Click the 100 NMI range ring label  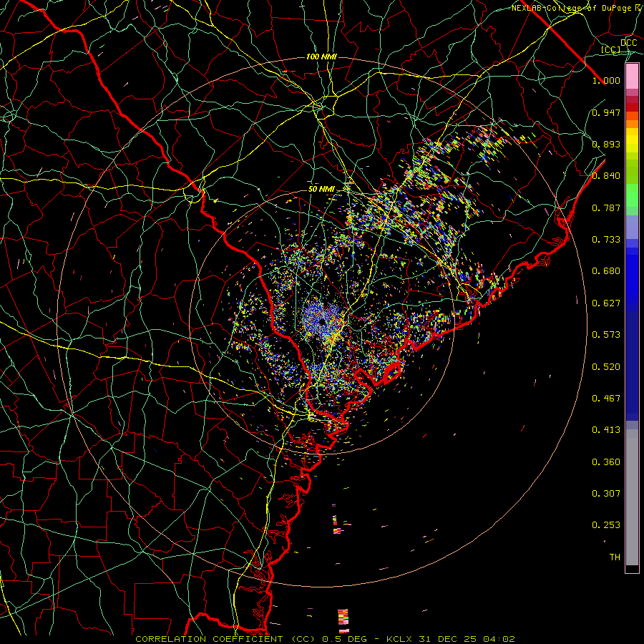pyautogui.click(x=321, y=57)
